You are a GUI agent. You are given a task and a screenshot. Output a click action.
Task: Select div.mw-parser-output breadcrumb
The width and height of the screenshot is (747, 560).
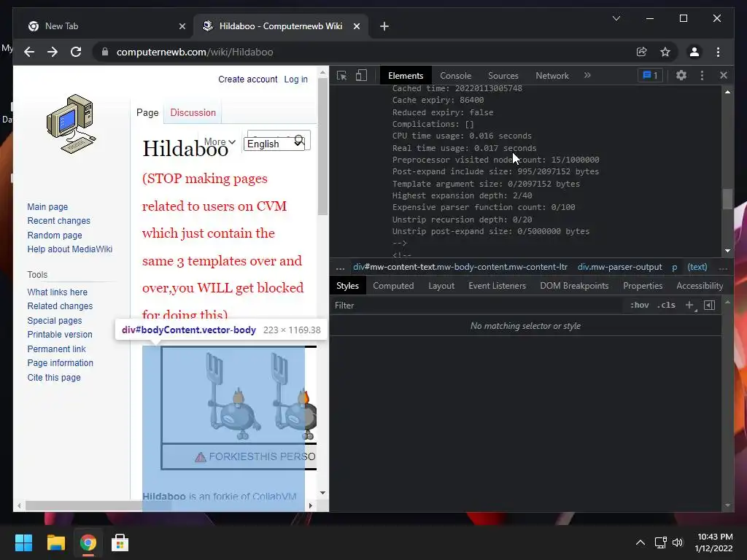[x=619, y=267]
